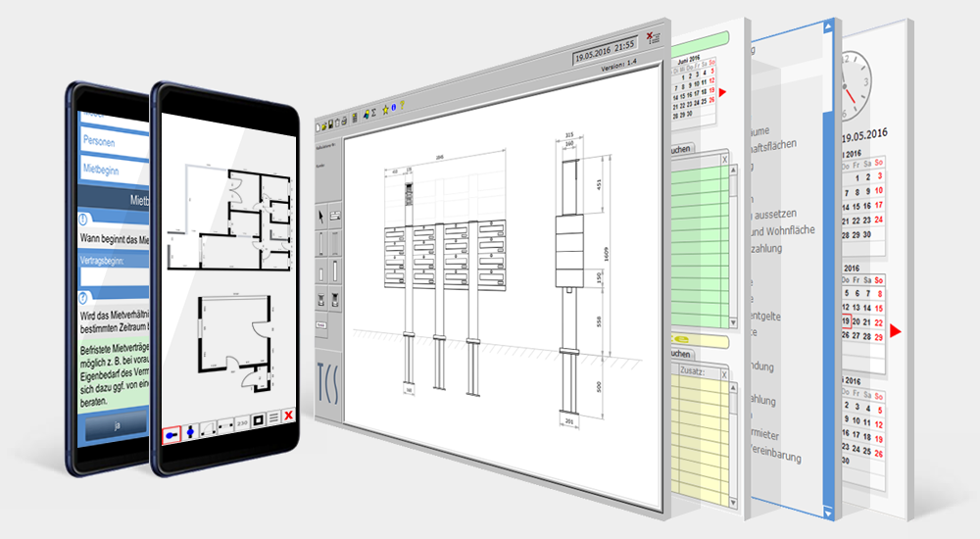This screenshot has width=980, height=539.
Task: Select the arrow pointer tool
Action: 322,215
